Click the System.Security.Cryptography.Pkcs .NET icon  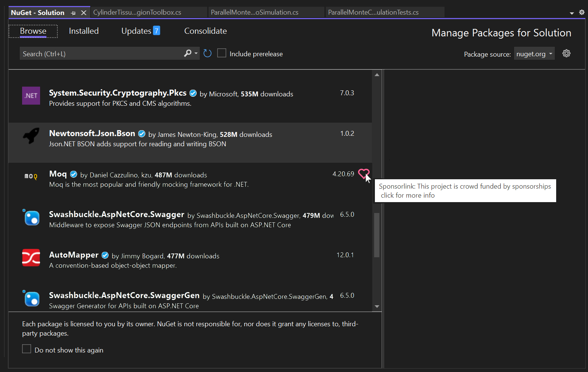(x=31, y=96)
